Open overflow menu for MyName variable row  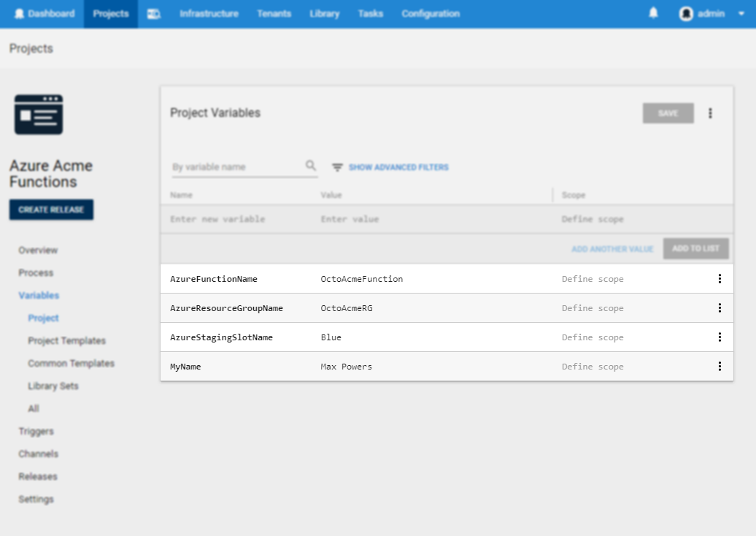(x=720, y=367)
